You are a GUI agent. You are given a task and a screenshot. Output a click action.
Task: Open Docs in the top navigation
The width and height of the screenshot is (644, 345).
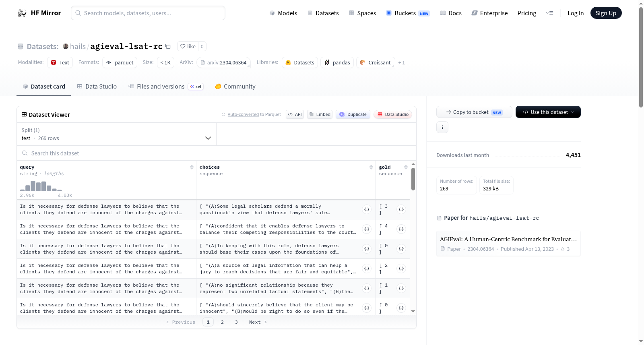point(451,13)
